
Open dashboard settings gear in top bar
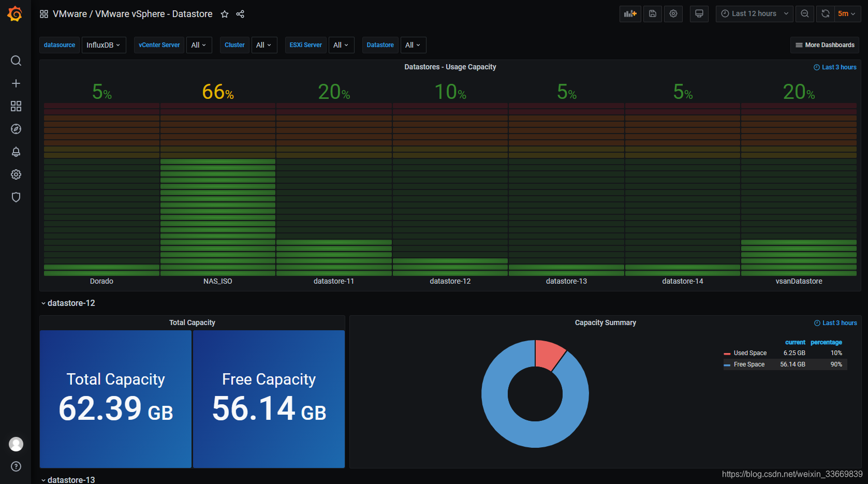point(673,14)
